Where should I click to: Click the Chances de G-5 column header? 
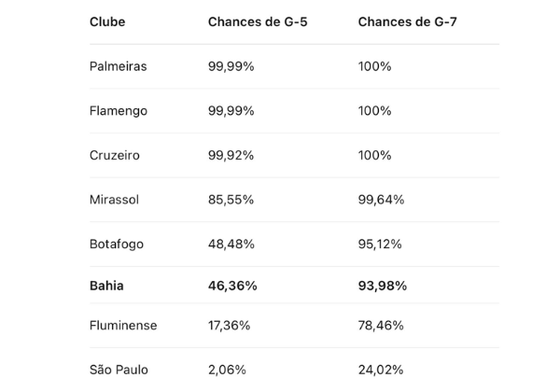pos(259,21)
